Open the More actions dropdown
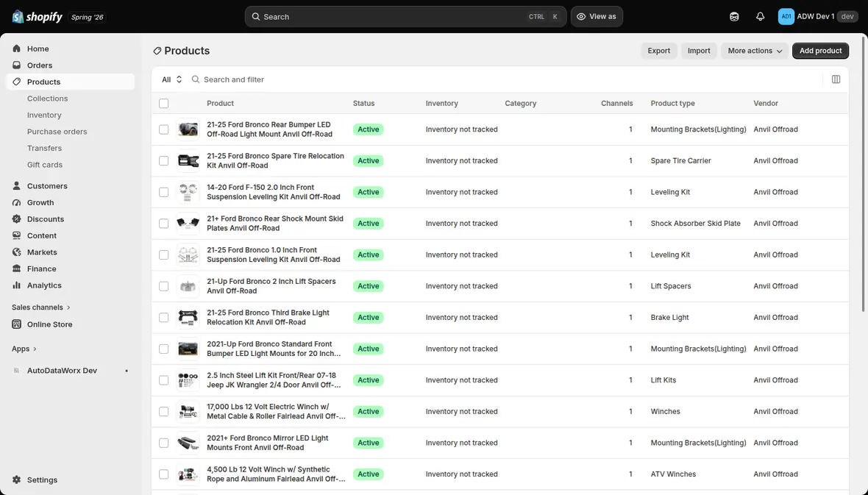The width and height of the screenshot is (868, 495). (755, 51)
